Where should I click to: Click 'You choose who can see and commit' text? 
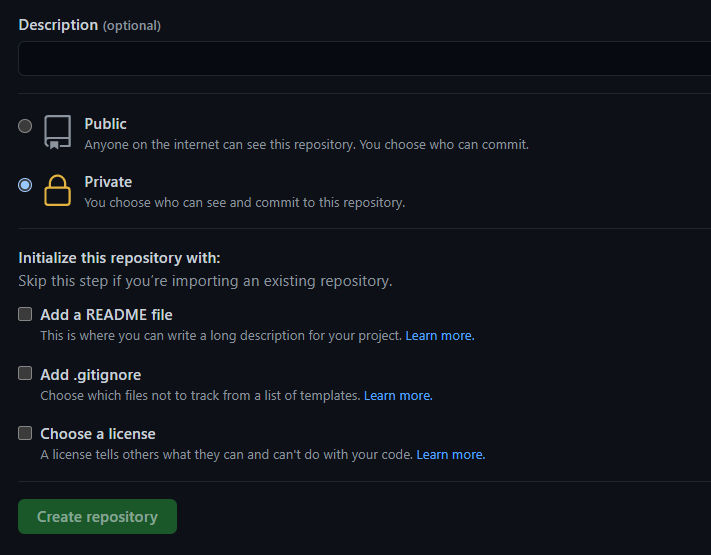point(245,203)
